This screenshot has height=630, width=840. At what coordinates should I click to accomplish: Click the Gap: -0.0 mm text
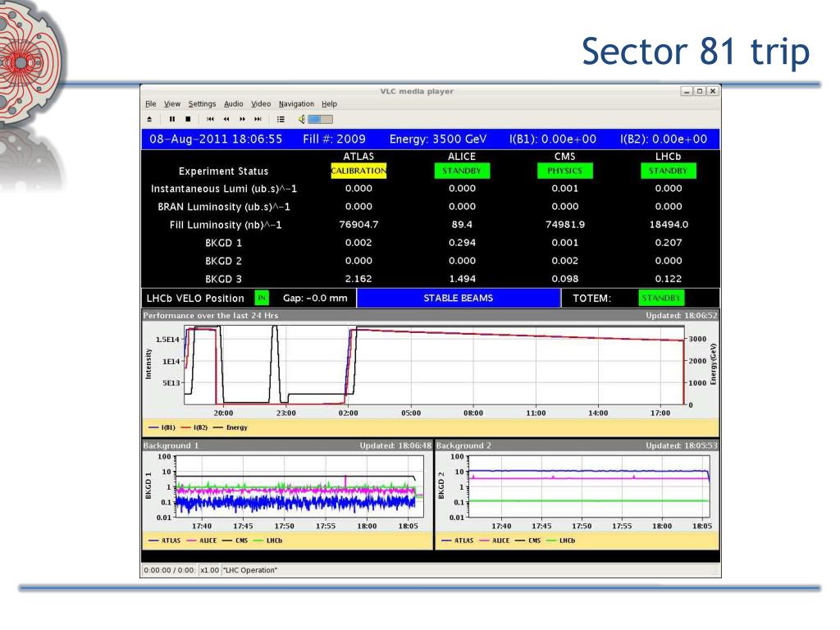pyautogui.click(x=315, y=298)
